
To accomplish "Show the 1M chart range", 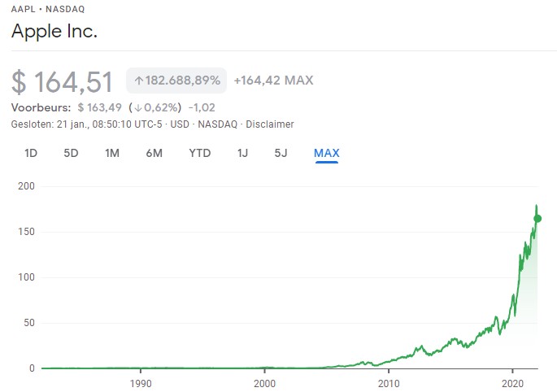I will pos(112,153).
